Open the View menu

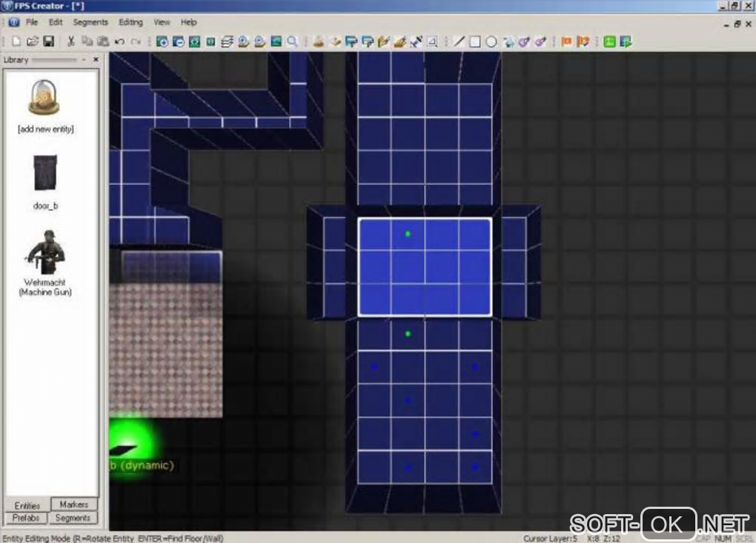click(x=162, y=22)
